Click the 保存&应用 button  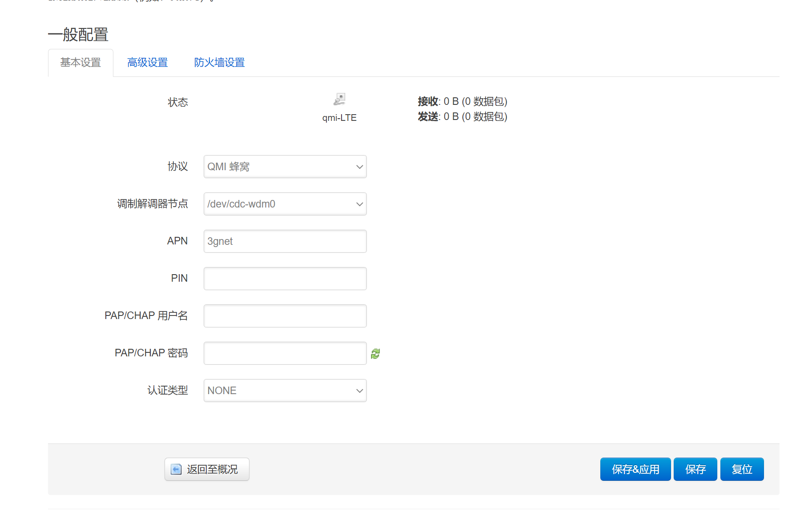[635, 469]
